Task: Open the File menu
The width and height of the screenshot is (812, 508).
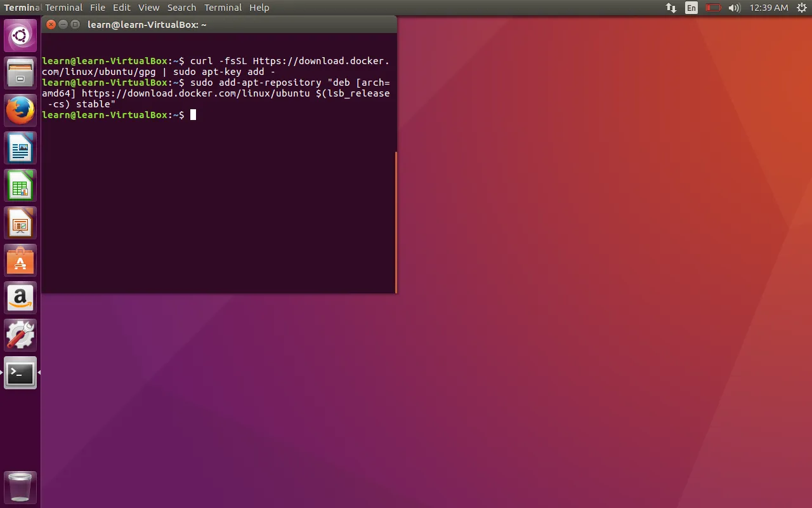Action: (x=97, y=8)
